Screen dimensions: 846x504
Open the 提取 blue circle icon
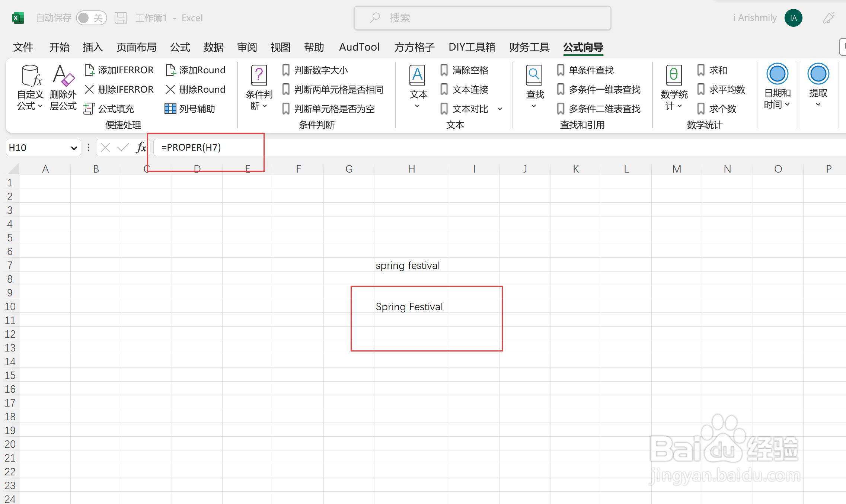818,74
